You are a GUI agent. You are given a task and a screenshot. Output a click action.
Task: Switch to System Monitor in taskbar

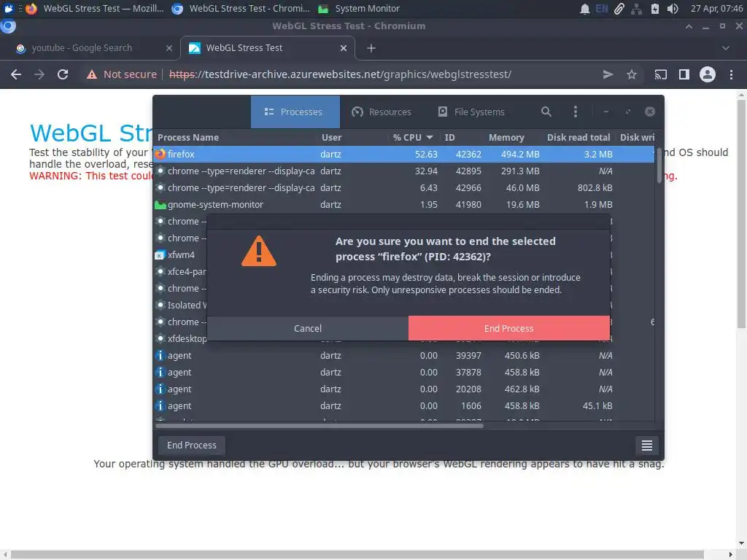(359, 9)
